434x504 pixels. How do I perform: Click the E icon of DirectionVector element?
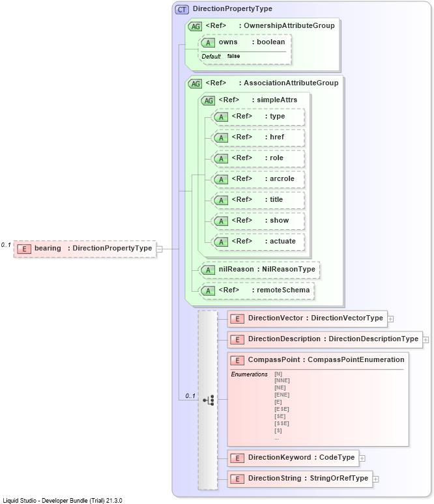tap(237, 319)
